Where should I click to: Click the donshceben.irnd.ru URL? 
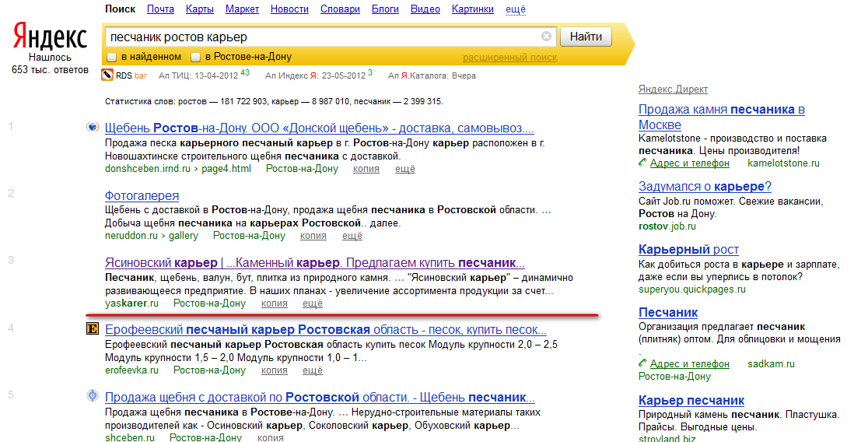tap(177, 169)
